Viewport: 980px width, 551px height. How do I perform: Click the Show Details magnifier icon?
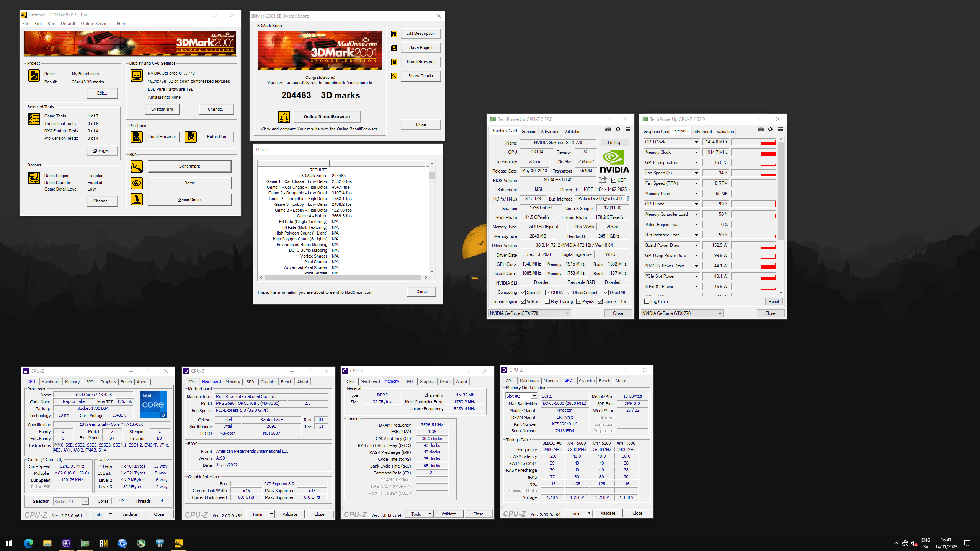(x=394, y=76)
